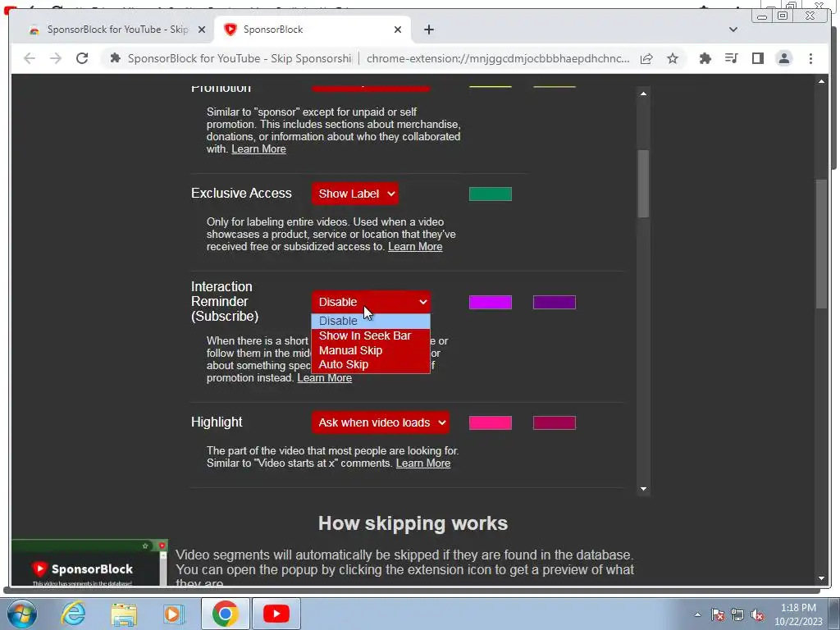Open File Explorer from taskbar
Viewport: 840px width, 630px height.
(124, 614)
